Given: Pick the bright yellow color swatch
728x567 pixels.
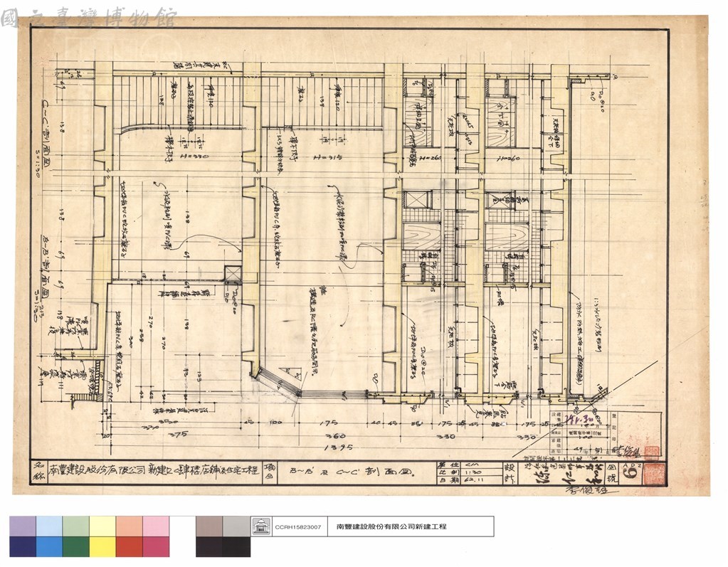Looking at the screenshot, I should click(102, 546).
